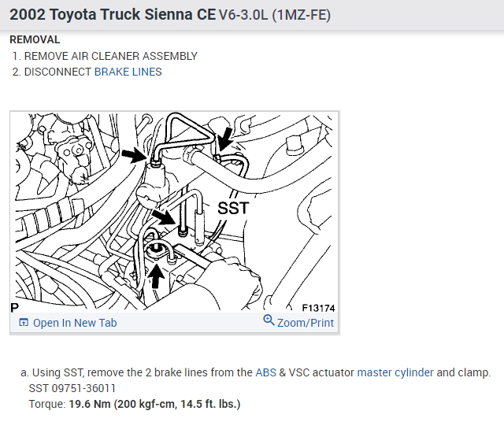Click the REMOVE AIR CLEANER ASSEMBLY step

pyautogui.click(x=110, y=56)
